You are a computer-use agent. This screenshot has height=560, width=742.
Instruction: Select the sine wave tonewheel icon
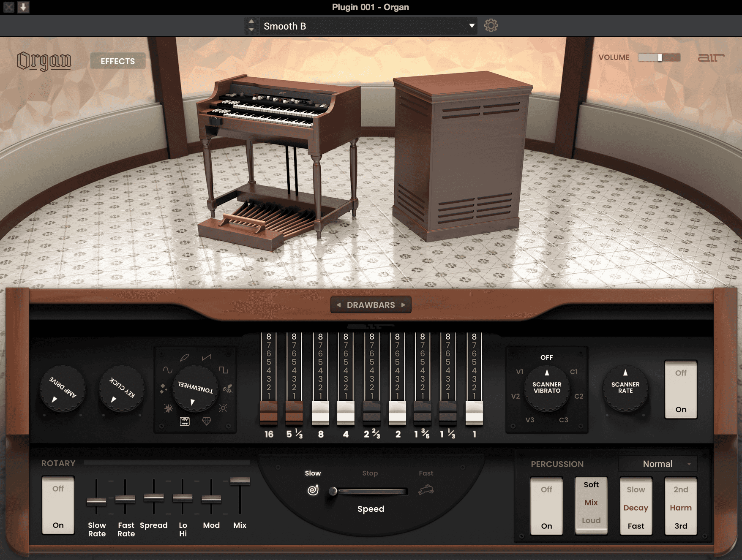tap(168, 370)
